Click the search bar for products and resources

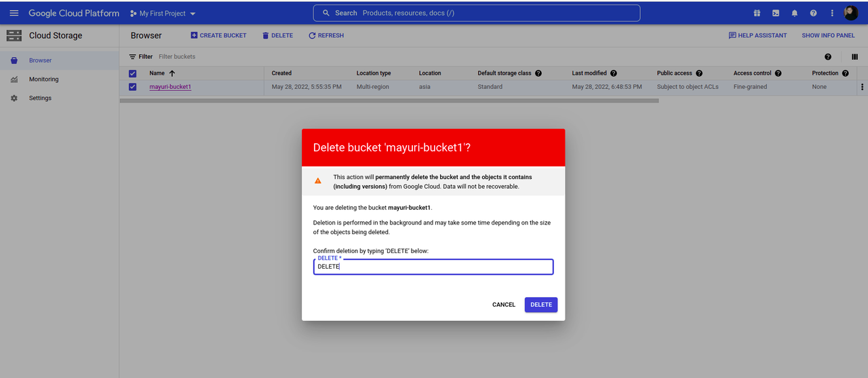[476, 13]
